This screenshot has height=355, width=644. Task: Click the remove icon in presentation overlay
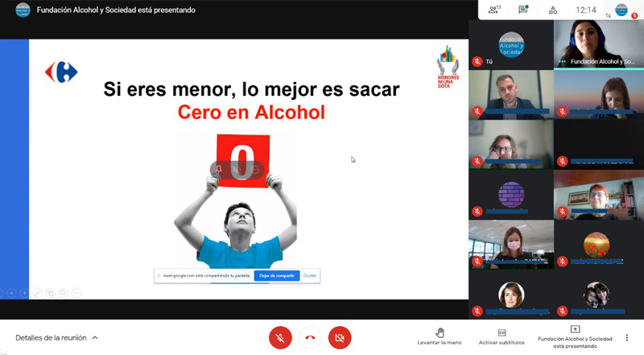[255, 169]
